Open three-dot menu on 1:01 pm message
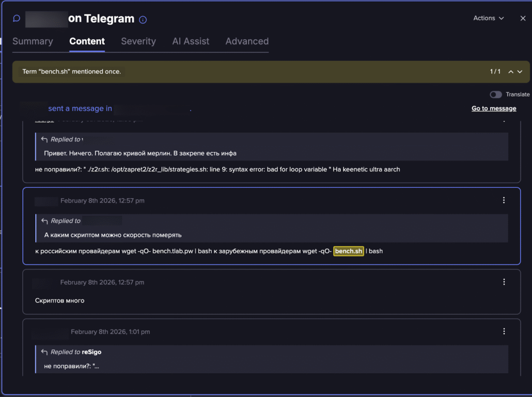Screen dimensions: 532x397 click(x=504, y=331)
